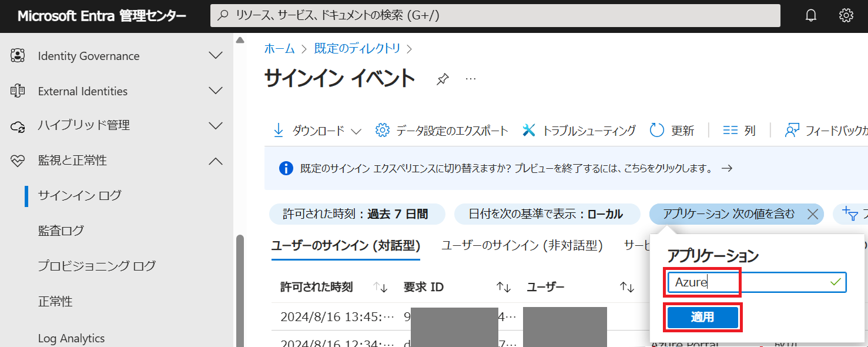Expand the ハイブリッド管理 section

216,126
